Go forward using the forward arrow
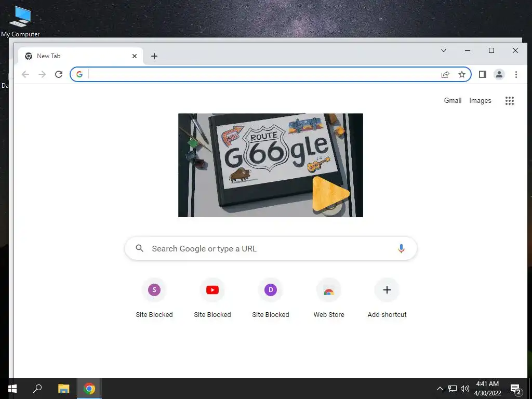This screenshot has width=532, height=399. [x=42, y=74]
